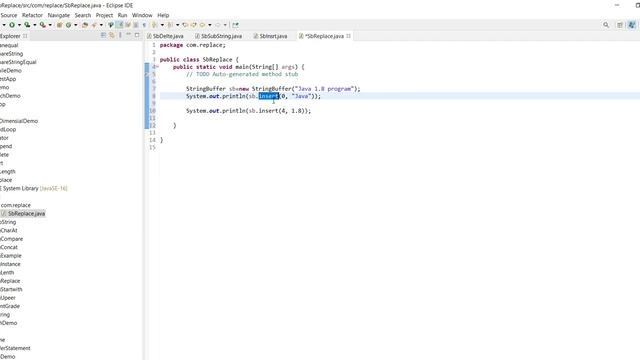The width and height of the screenshot is (640, 360).
Task: Click the TODO Auto-generated method stub comment
Action: click(242, 74)
